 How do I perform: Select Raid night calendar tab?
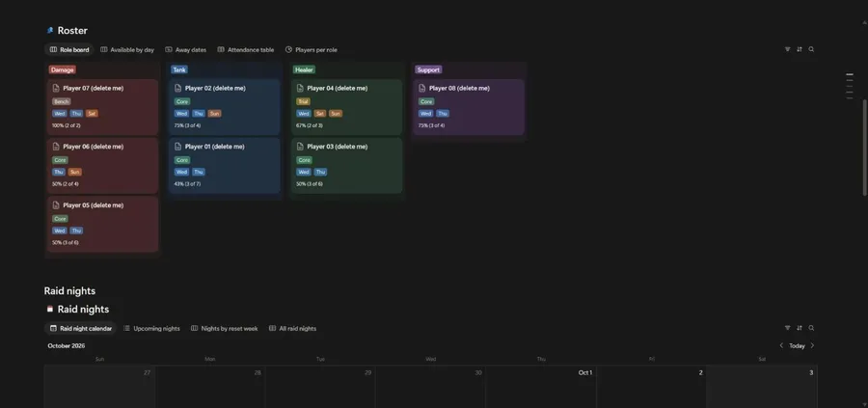(80, 328)
